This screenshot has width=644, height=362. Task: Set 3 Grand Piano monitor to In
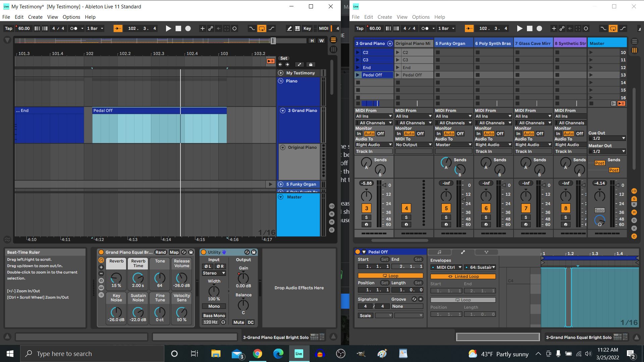[359, 134]
